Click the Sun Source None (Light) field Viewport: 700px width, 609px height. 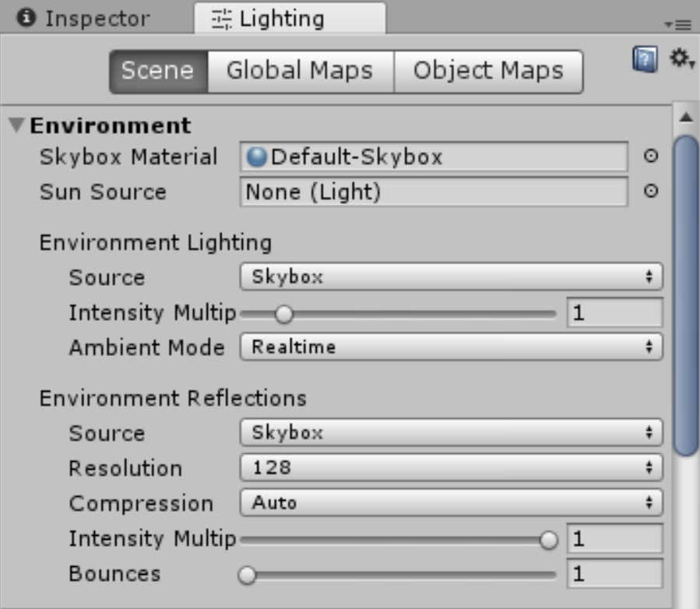click(x=434, y=192)
